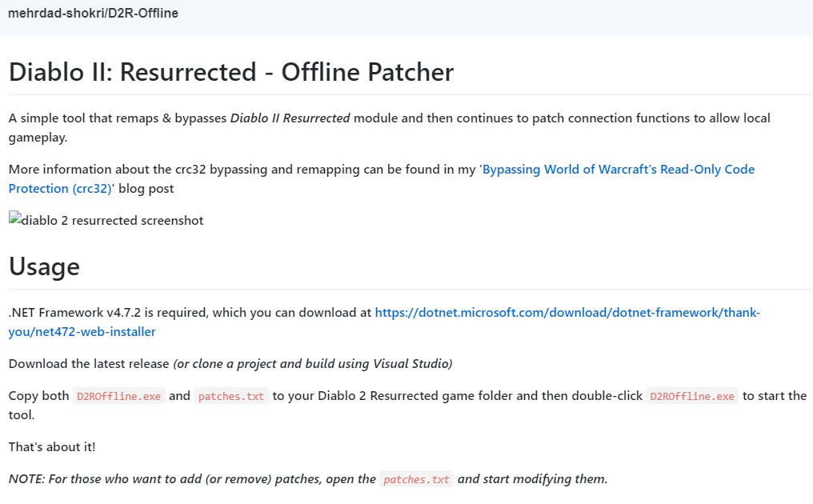Click the mehrdad-shokri/D2R-Offline repository title
This screenshot has height=504, width=813.
pyautogui.click(x=94, y=14)
